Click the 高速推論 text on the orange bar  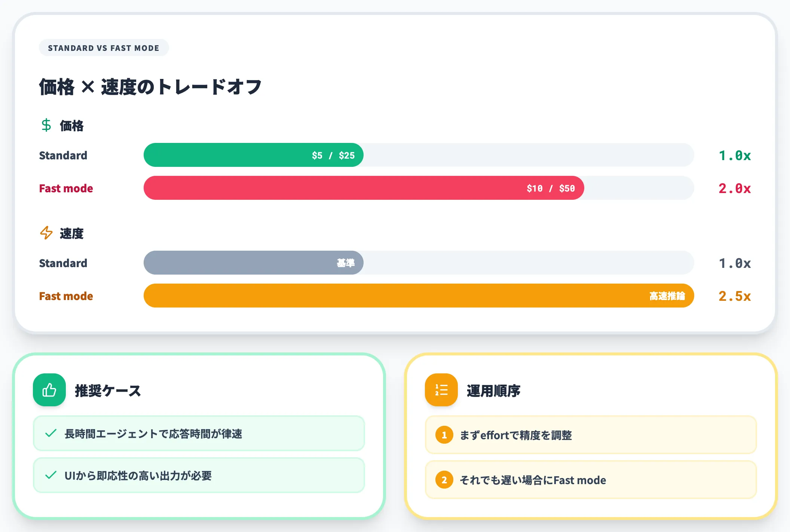[x=667, y=296]
